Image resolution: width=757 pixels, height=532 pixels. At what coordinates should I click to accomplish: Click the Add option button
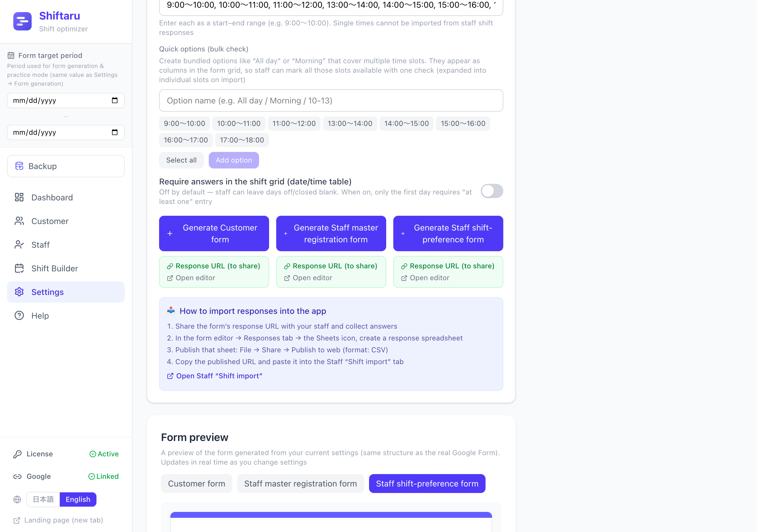234,160
